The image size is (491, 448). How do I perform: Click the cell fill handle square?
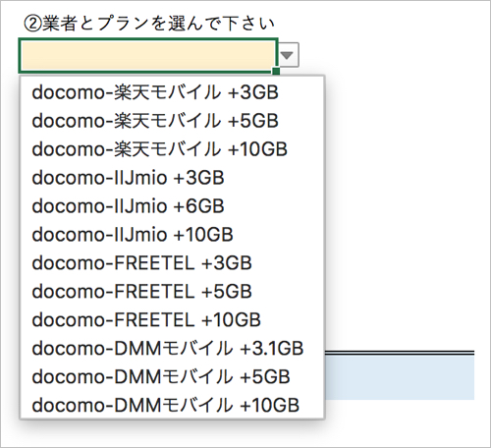[x=276, y=71]
